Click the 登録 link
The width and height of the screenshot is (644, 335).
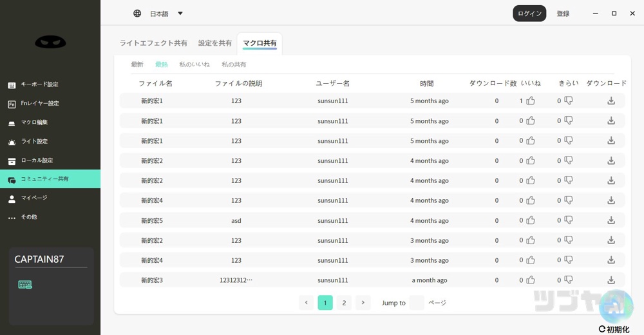pos(563,14)
